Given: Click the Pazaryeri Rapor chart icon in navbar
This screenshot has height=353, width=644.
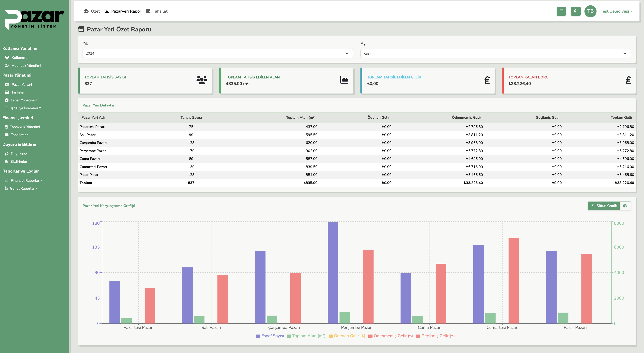Looking at the screenshot, I should click(x=106, y=11).
